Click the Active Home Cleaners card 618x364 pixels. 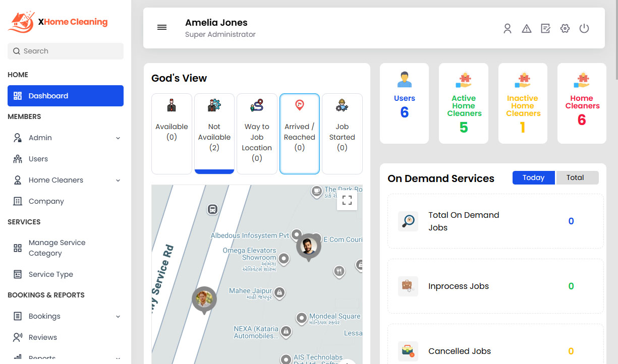(463, 103)
